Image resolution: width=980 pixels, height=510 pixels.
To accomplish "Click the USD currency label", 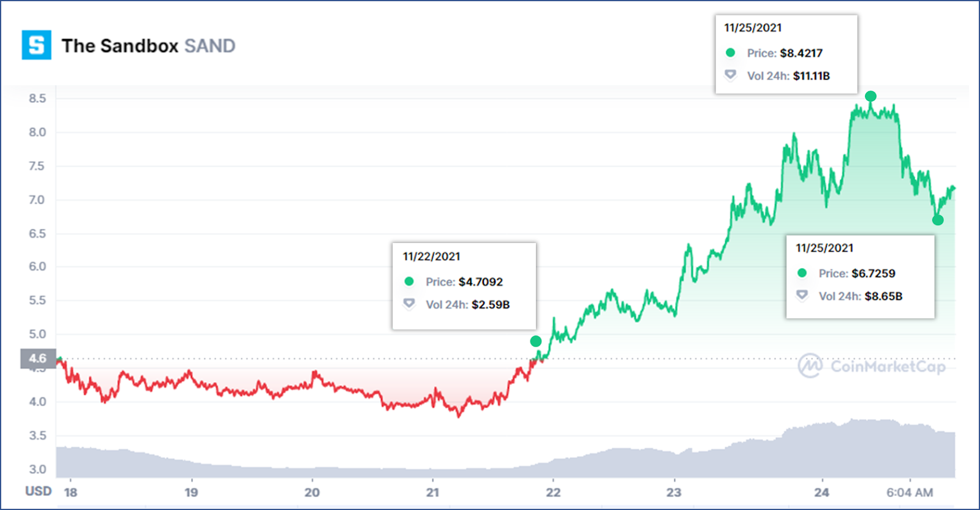I will point(38,491).
